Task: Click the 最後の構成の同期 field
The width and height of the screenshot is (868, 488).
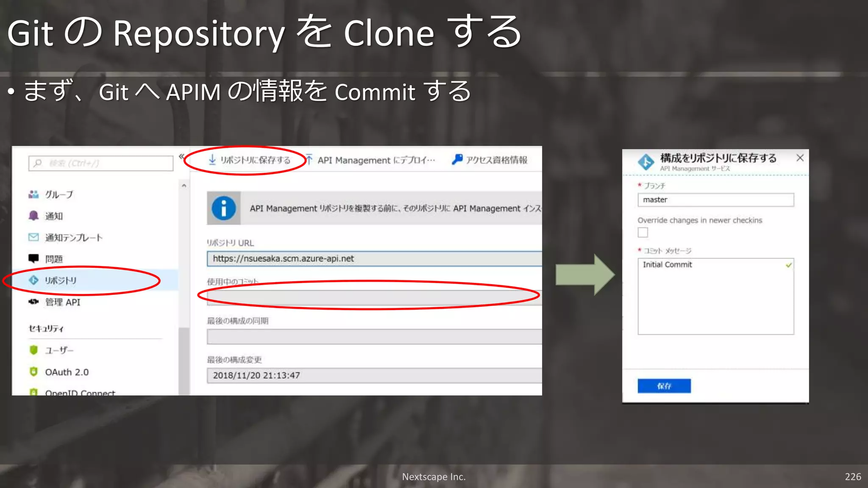Action: [x=374, y=337]
